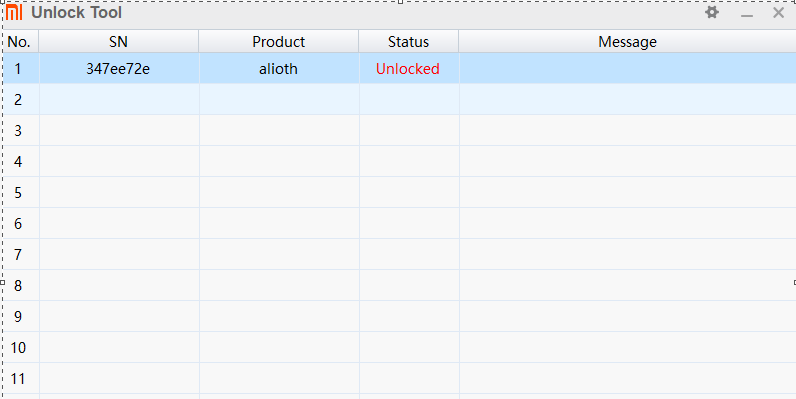
Task: Select empty row number 10
Action: point(400,347)
